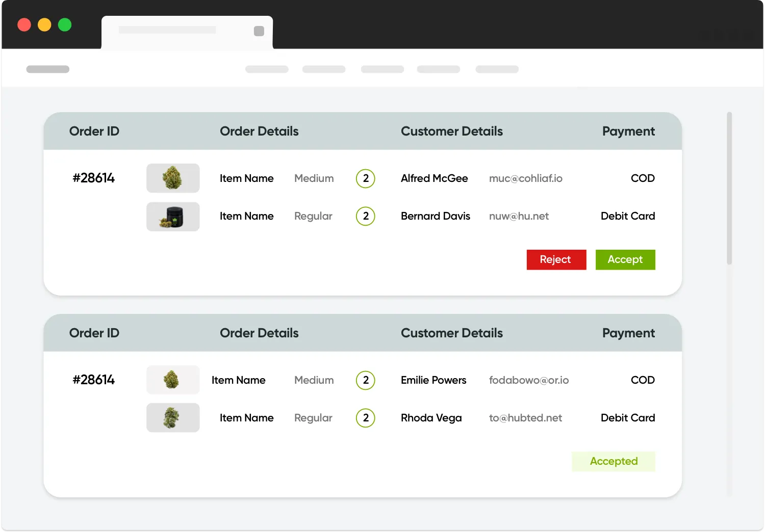The width and height of the screenshot is (765, 532).
Task: Click the yellow window minimize dot
Action: coord(44,24)
